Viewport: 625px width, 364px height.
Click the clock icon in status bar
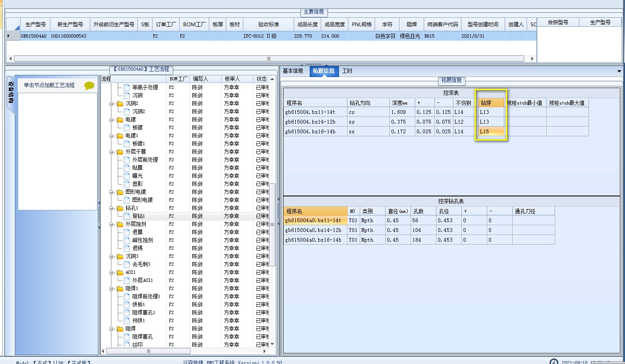pos(554,361)
